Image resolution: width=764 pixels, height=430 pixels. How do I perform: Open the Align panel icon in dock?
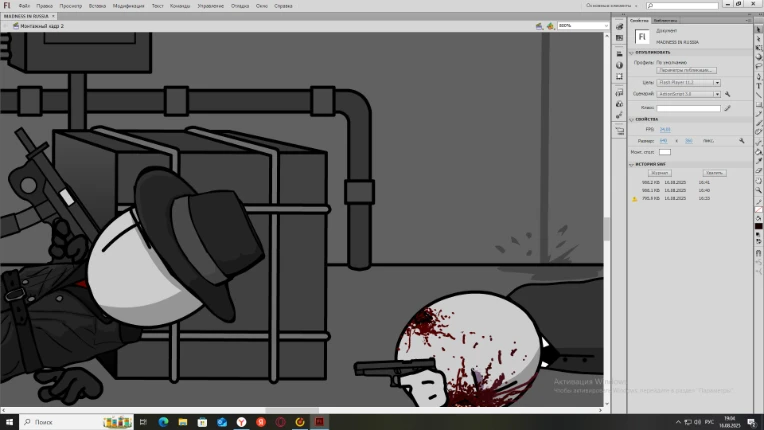(619, 54)
